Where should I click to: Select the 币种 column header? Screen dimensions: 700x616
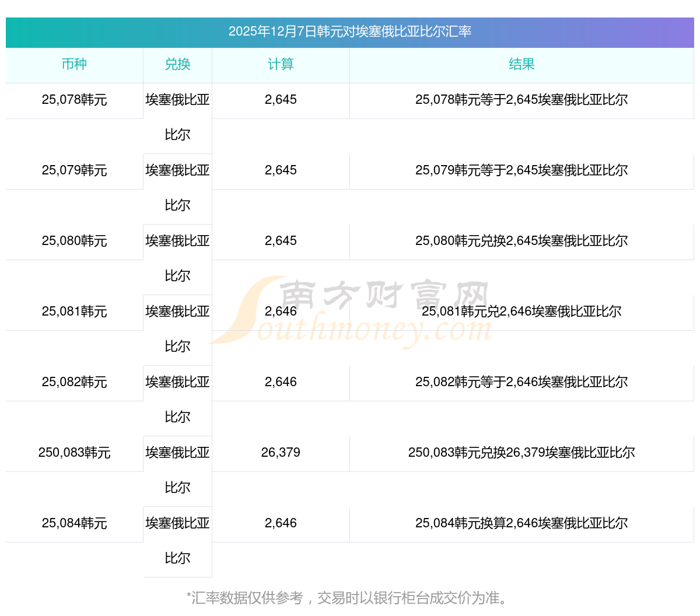(x=74, y=65)
